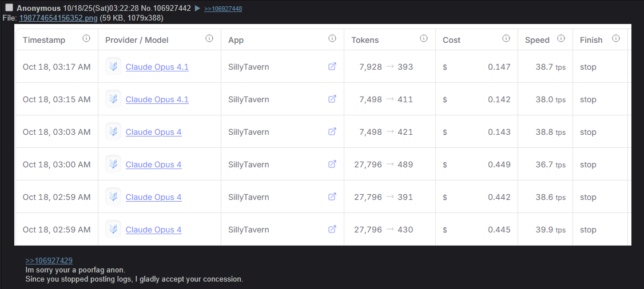This screenshot has height=289, width=644.
Task: Open SillyTavern external link icon, 03:17 AM row
Action: coord(332,66)
